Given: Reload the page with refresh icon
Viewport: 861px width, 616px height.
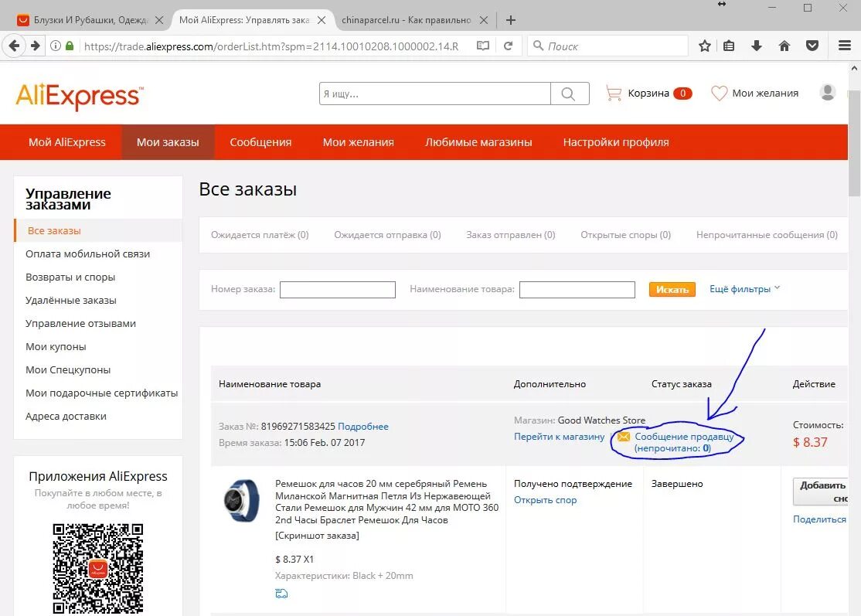Looking at the screenshot, I should coord(509,46).
